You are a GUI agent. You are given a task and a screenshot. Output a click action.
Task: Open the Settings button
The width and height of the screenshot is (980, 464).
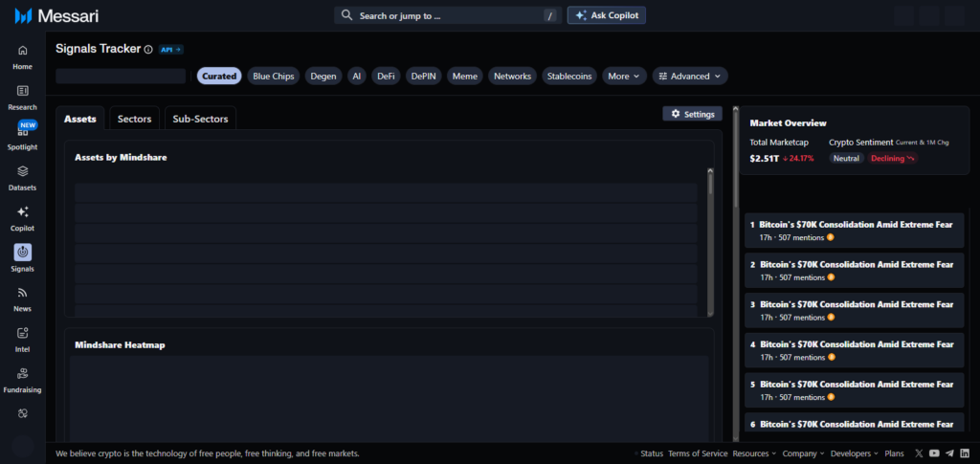click(x=692, y=114)
